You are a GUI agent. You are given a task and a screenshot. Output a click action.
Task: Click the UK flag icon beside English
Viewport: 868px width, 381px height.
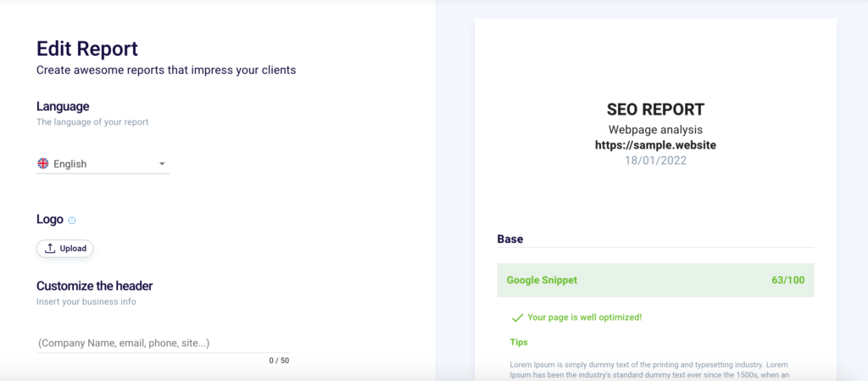42,164
